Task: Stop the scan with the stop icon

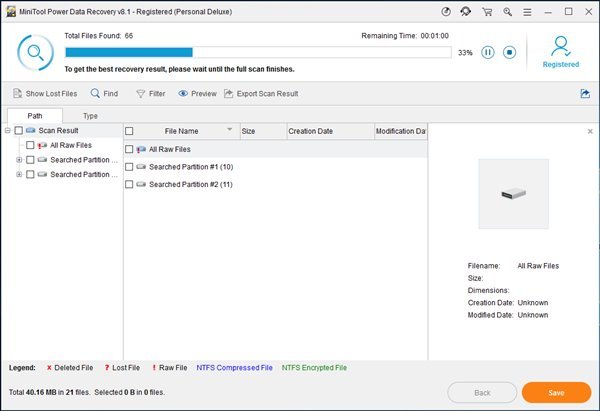Action: pos(509,52)
